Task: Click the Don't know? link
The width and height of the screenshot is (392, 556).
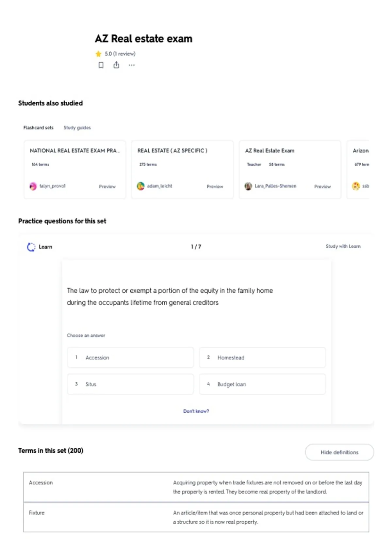Action: point(196,411)
